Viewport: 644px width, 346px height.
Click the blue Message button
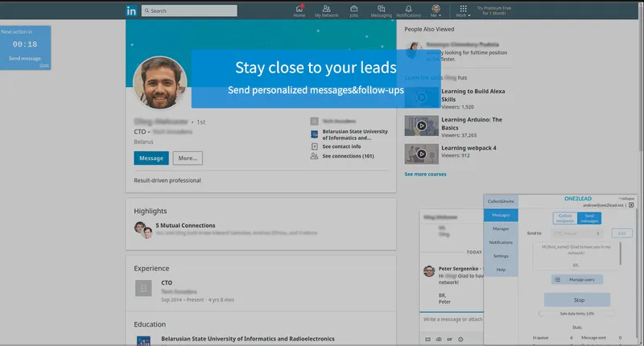point(151,158)
